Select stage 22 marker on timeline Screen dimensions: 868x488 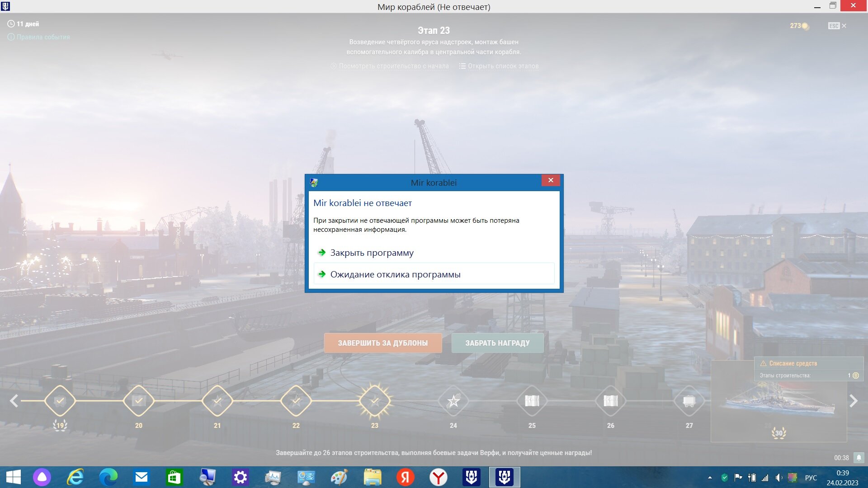296,401
